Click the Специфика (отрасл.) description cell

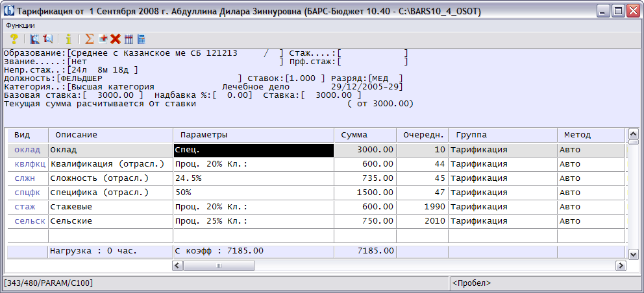110,193
